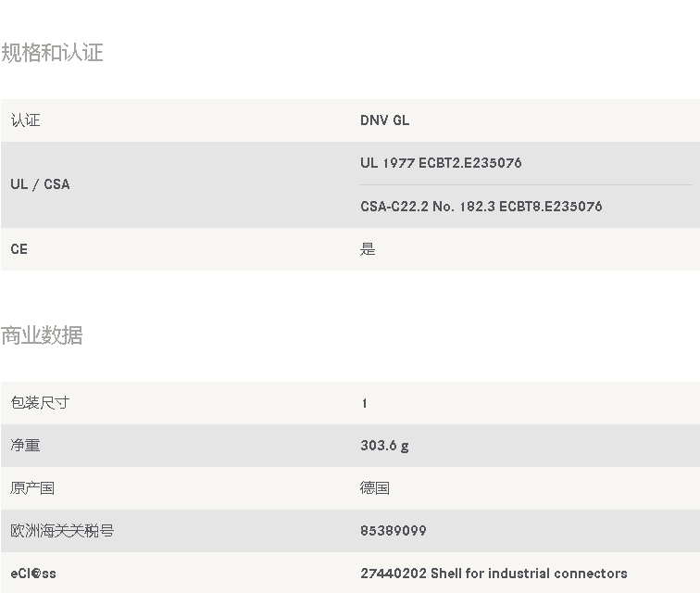Click the 规格和认证 section heading
This screenshot has width=700, height=593.
tap(52, 53)
